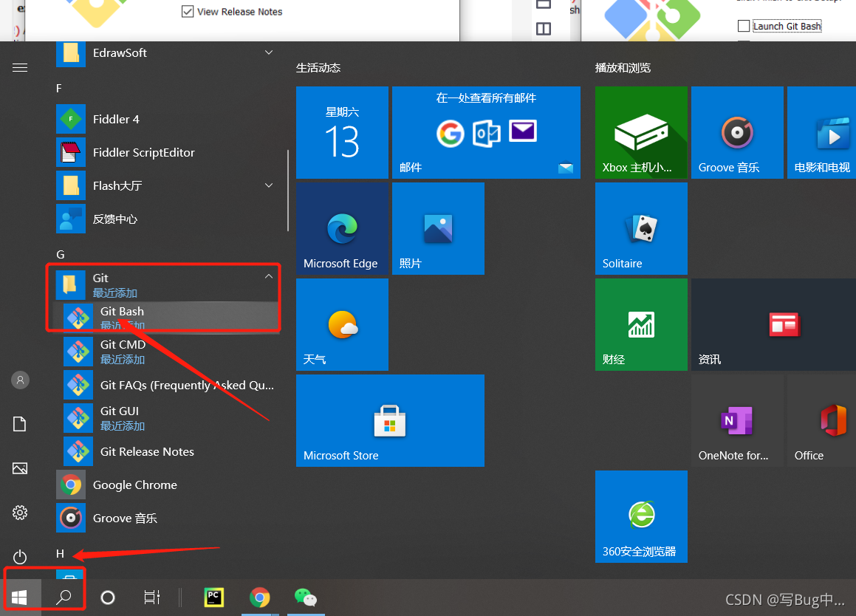The image size is (856, 616).
Task: Collapse the Git folder in app list
Action: [x=269, y=276]
